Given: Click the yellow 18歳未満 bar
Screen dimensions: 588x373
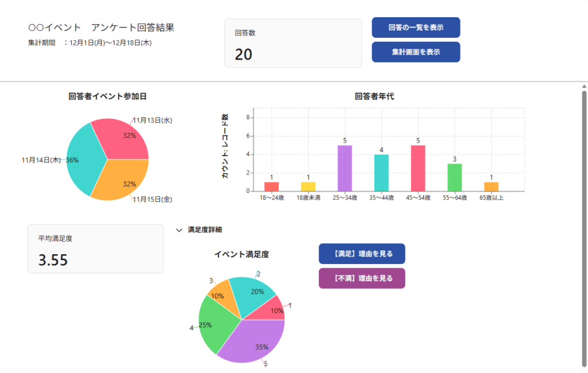Looking at the screenshot, I should 308,187.
